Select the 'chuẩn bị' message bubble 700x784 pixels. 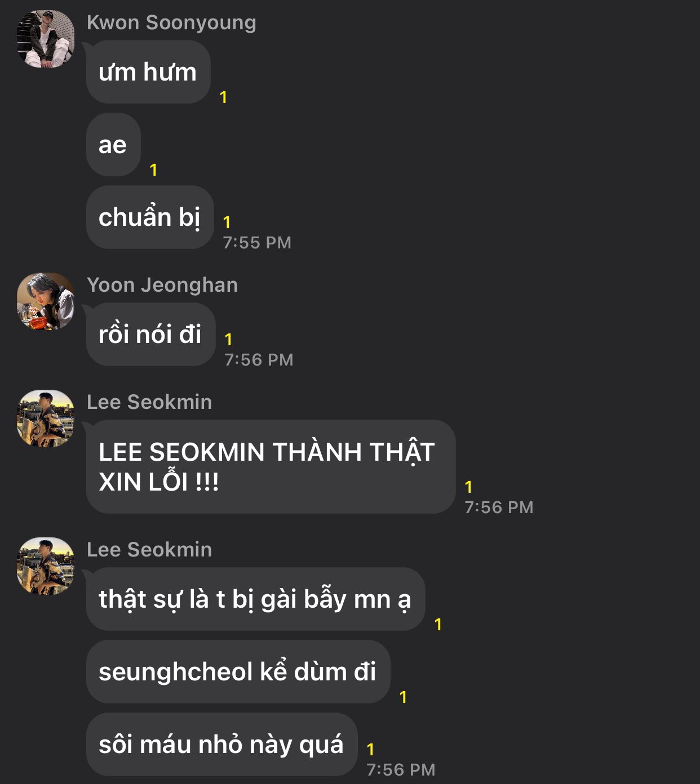coord(150,217)
